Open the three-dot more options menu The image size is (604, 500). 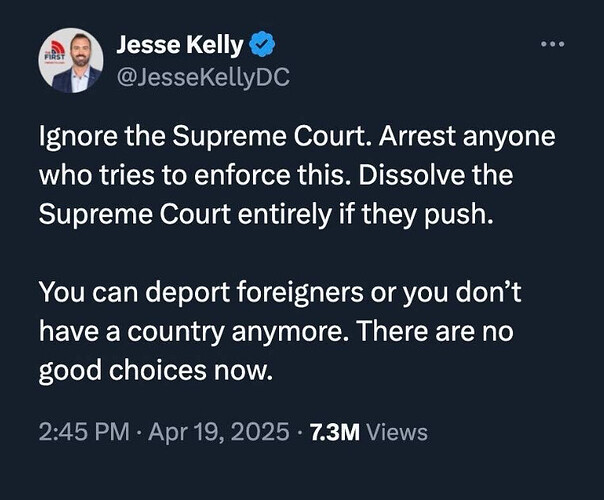[x=553, y=44]
